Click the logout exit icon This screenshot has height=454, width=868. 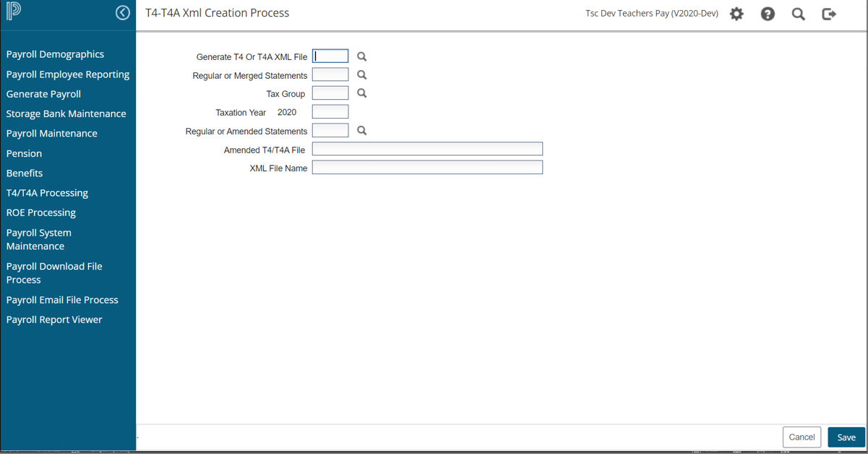(x=829, y=14)
